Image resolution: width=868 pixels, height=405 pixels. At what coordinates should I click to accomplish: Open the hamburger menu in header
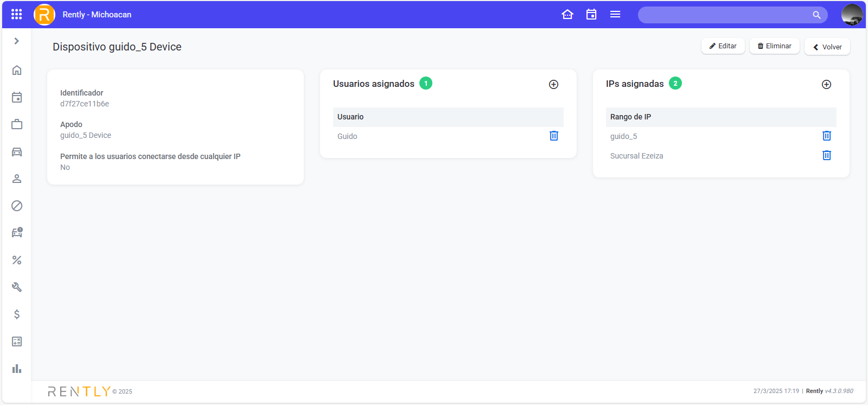[x=615, y=15]
